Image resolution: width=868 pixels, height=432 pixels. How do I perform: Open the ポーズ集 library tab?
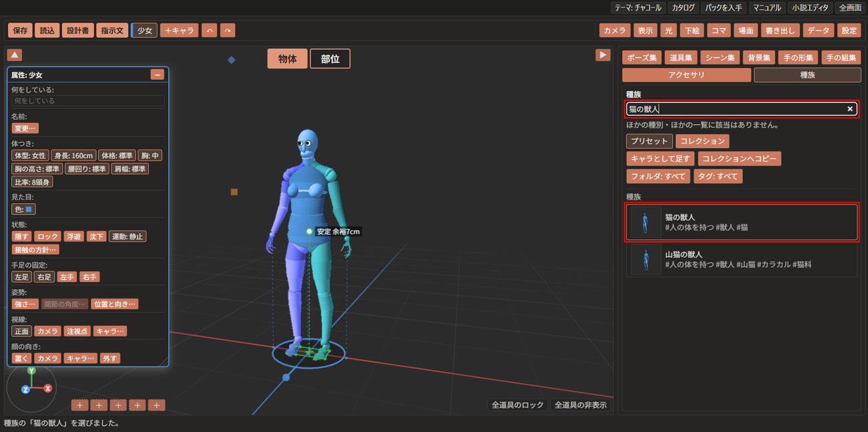tap(642, 57)
